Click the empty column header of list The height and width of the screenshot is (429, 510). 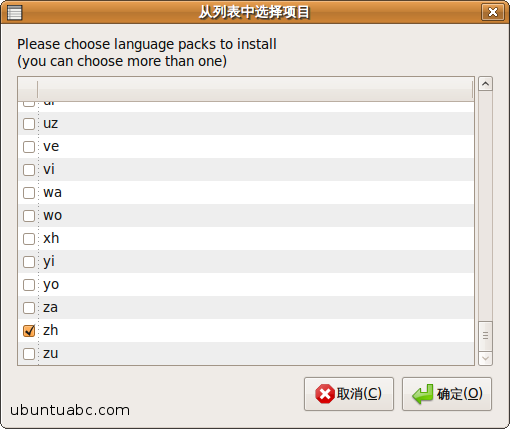[255, 89]
